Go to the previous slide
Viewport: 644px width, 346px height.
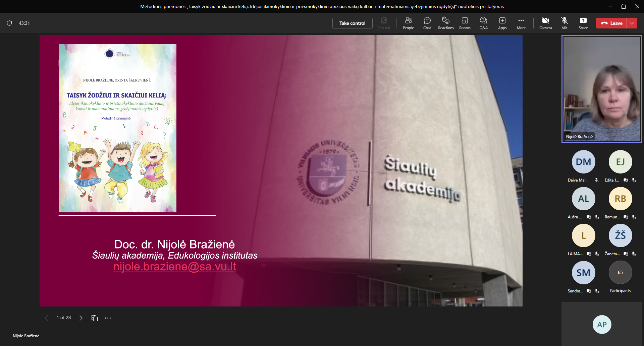click(x=46, y=318)
